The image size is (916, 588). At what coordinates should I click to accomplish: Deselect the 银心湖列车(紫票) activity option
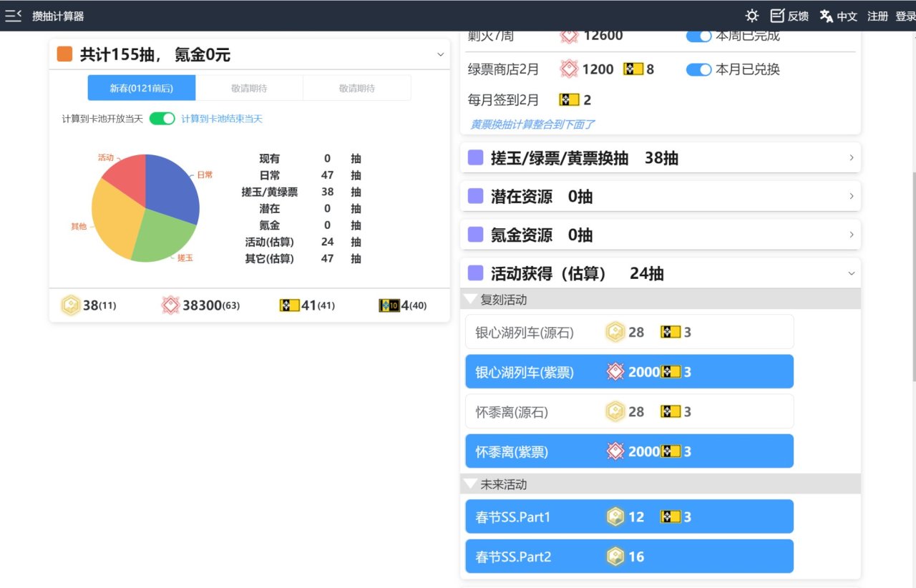pos(630,372)
